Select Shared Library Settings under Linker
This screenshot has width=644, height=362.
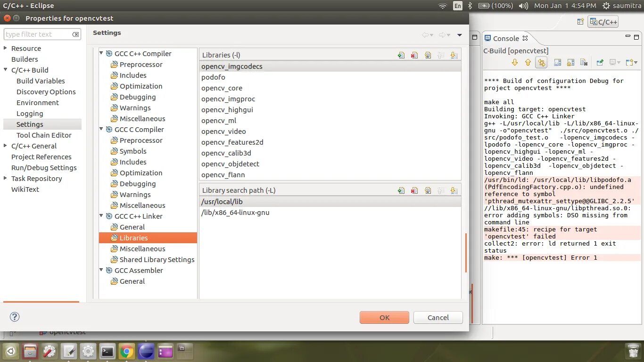157,260
